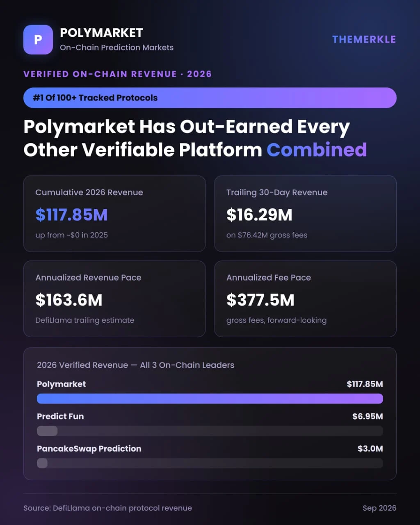Click the 2026 Verified Revenue — All 3 On-Chain Leaders title
The image size is (420, 525).
tap(135, 365)
